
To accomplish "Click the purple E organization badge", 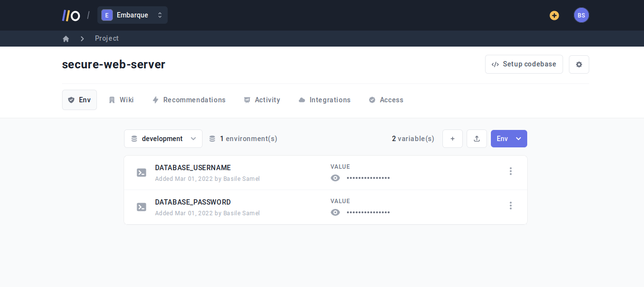I will (x=107, y=15).
